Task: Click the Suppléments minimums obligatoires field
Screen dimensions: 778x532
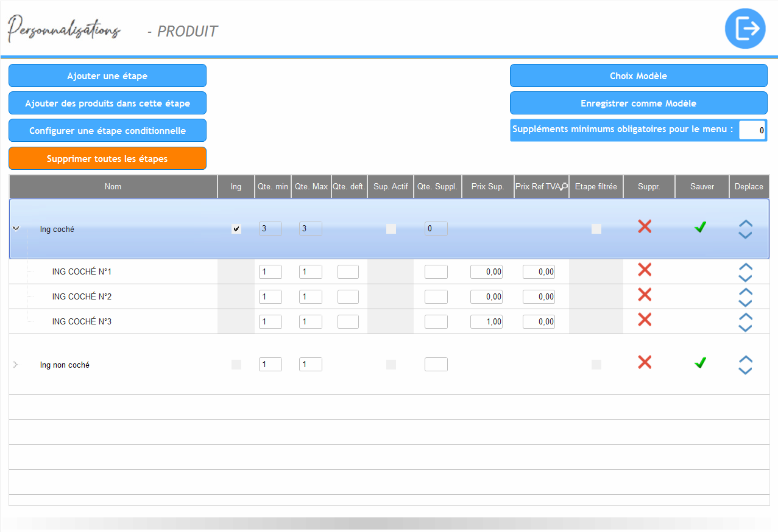Action: click(x=752, y=130)
